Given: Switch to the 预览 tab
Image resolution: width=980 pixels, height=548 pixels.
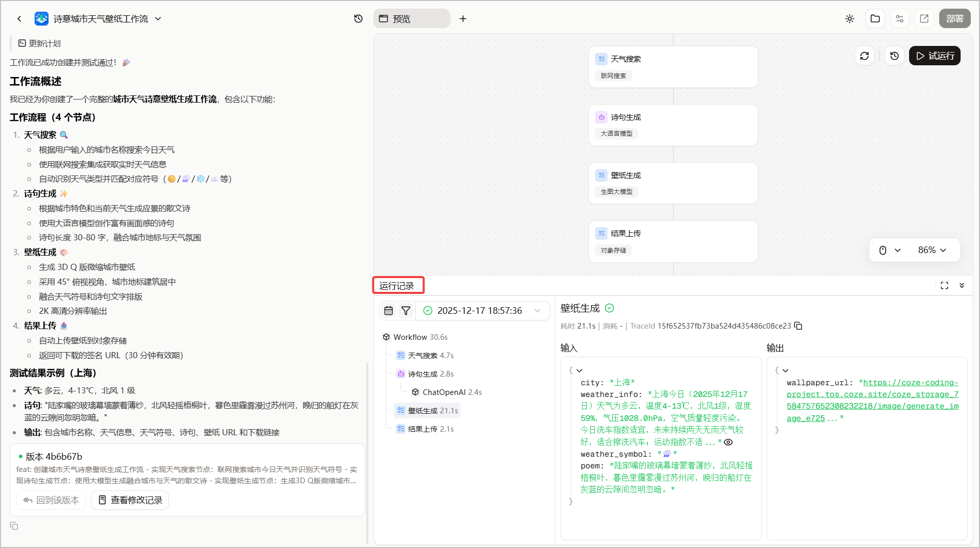Looking at the screenshot, I should pos(412,19).
